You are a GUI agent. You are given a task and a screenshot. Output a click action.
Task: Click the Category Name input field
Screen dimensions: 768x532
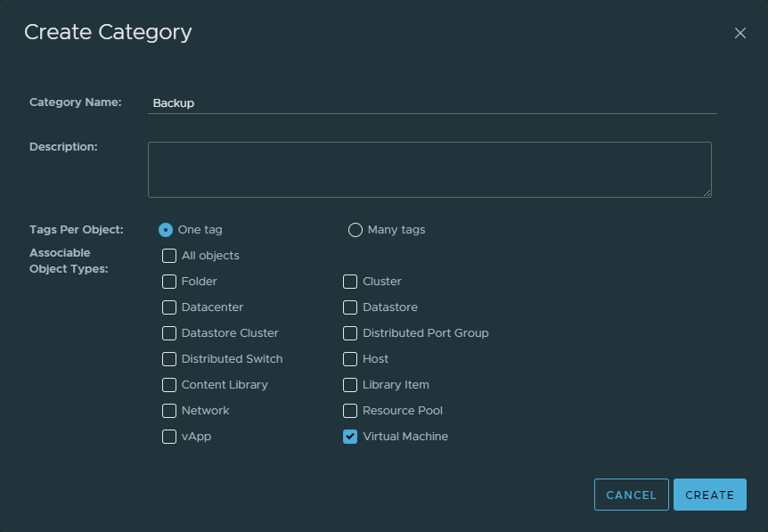point(432,102)
